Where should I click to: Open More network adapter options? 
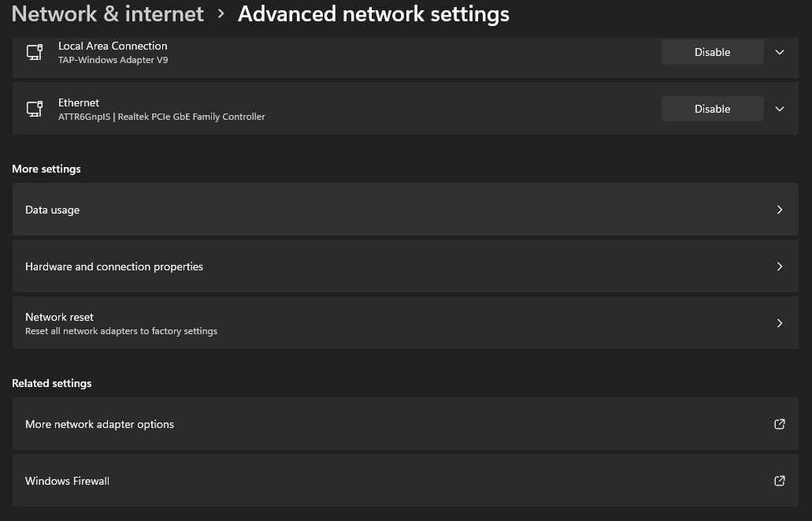pyautogui.click(x=100, y=424)
